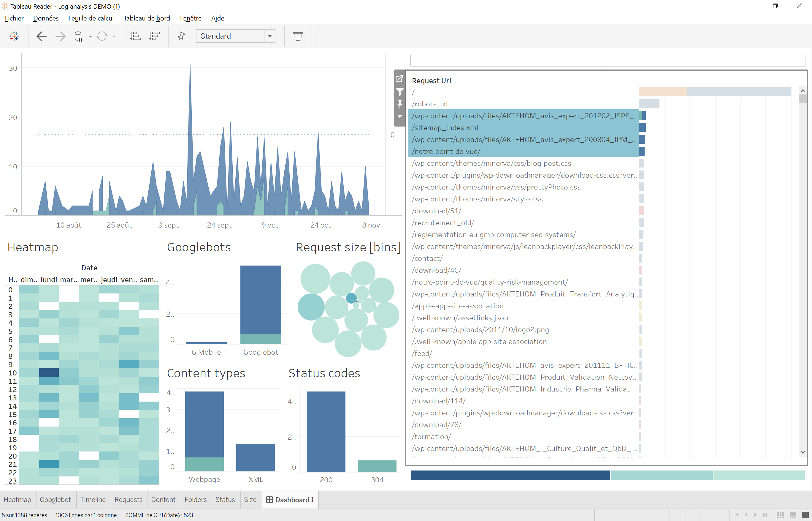
Task: Click the funnel 'use as filter' icon
Action: pos(399,92)
